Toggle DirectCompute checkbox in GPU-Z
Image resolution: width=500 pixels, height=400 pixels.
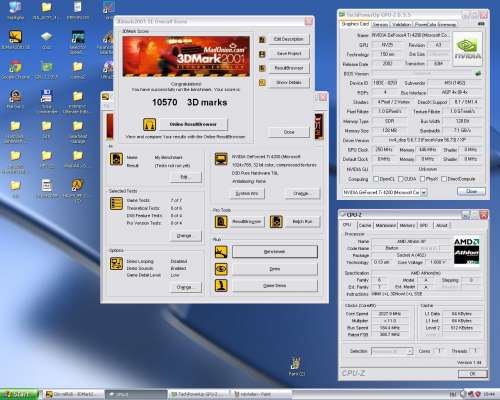(x=444, y=179)
